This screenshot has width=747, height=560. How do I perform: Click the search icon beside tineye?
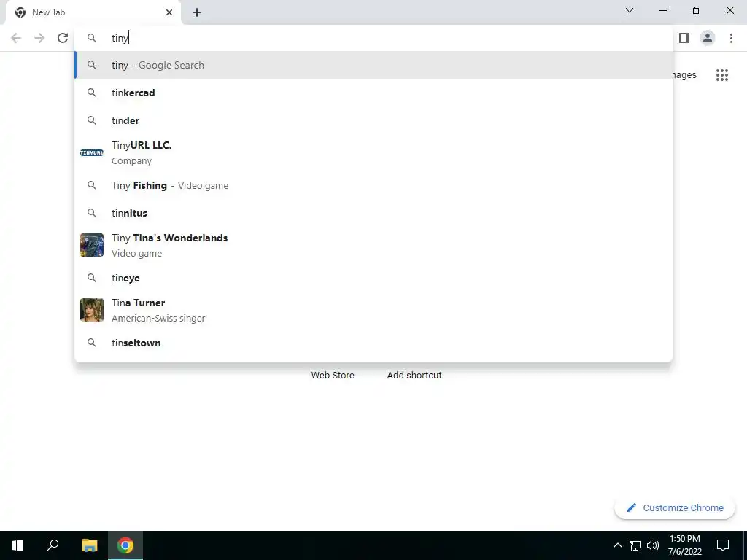pos(92,278)
